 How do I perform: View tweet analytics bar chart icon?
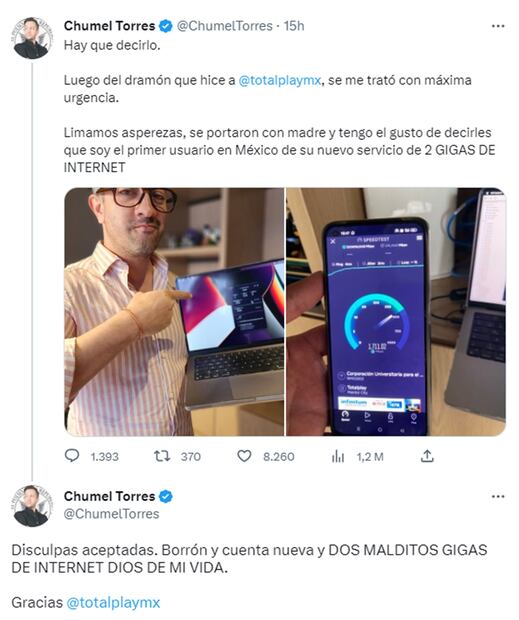(x=338, y=456)
